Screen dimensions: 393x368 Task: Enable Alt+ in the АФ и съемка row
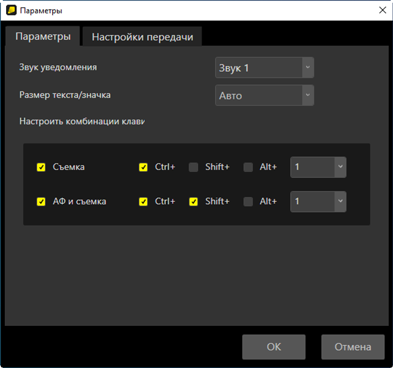click(248, 202)
